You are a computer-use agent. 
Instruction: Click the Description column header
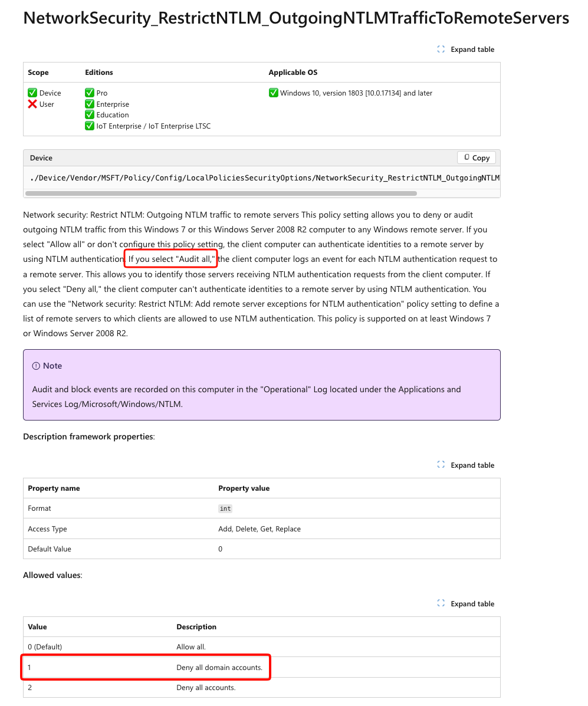(x=196, y=627)
